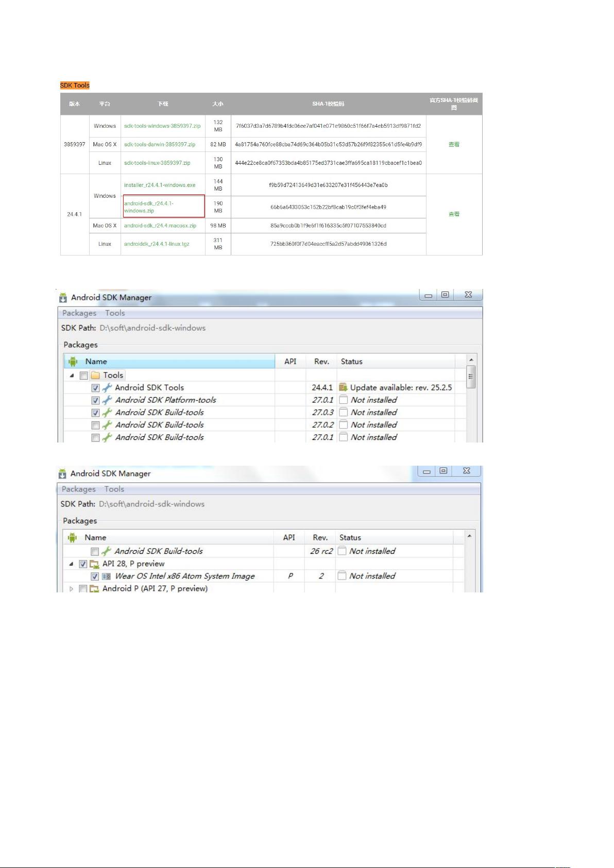This screenshot has width=614, height=868.
Task: Click the Not installed status icon for Build-tools 27.0.2
Action: (x=343, y=425)
